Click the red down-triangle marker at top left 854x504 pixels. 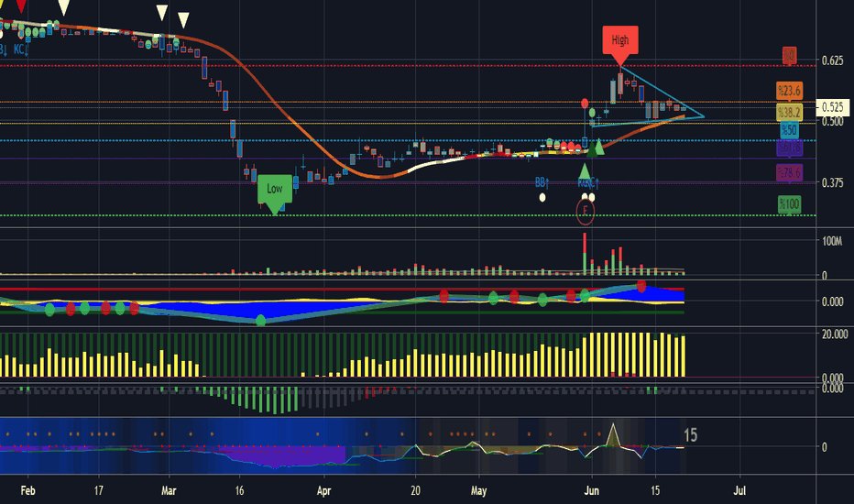point(21,7)
